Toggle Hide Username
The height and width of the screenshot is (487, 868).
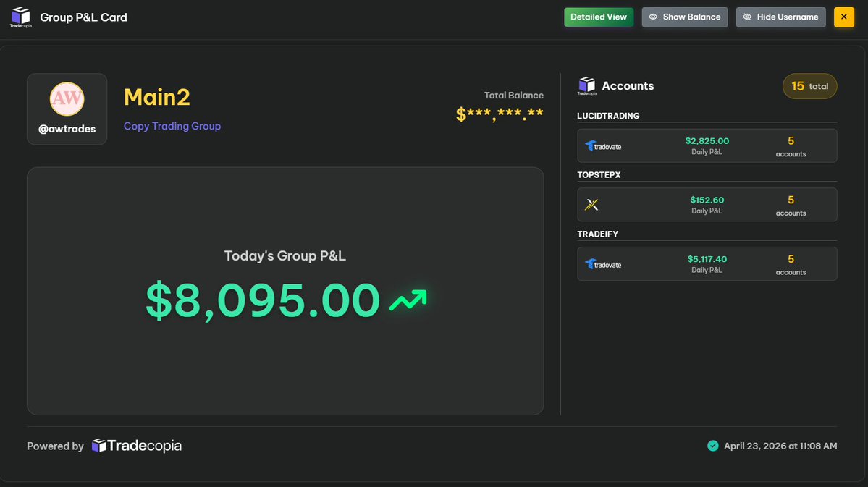click(x=780, y=17)
